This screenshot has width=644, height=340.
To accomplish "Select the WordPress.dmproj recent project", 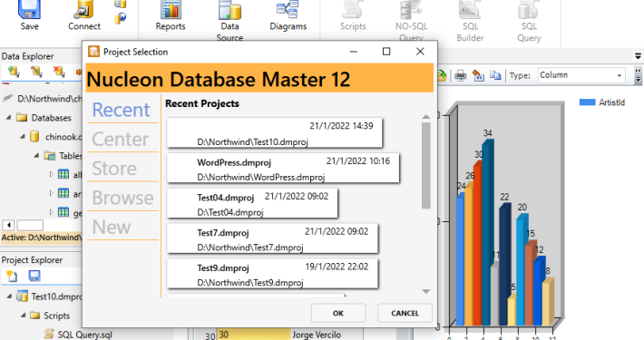I will point(283,169).
